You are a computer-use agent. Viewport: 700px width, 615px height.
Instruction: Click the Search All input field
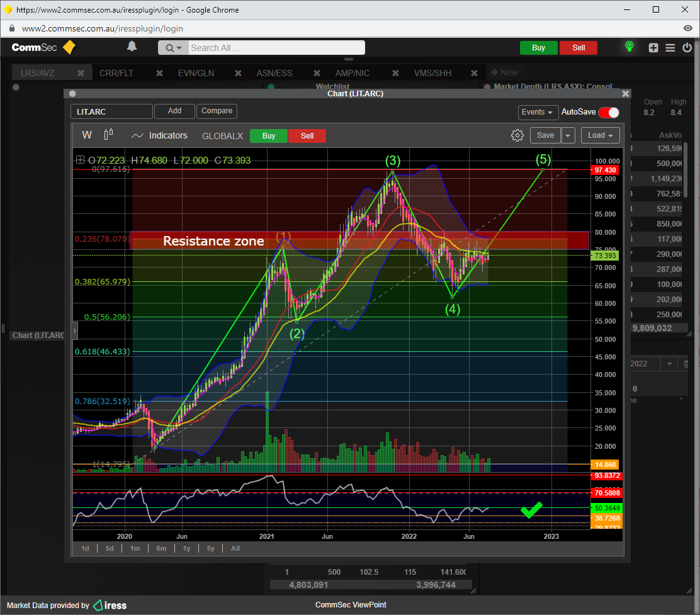point(277,48)
